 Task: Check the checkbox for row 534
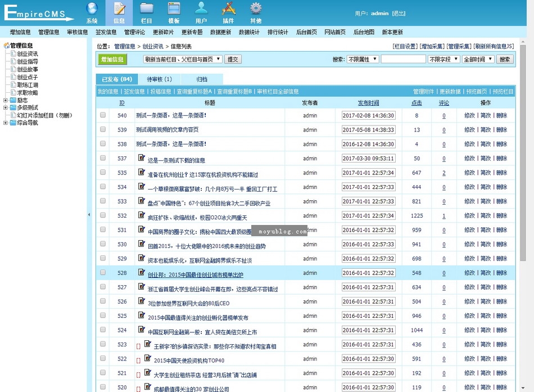click(103, 187)
